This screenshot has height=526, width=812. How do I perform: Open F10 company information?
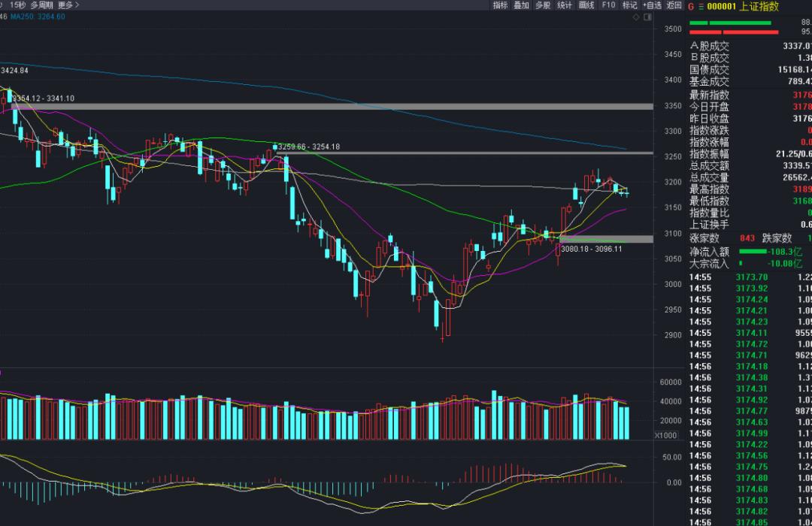608,5
